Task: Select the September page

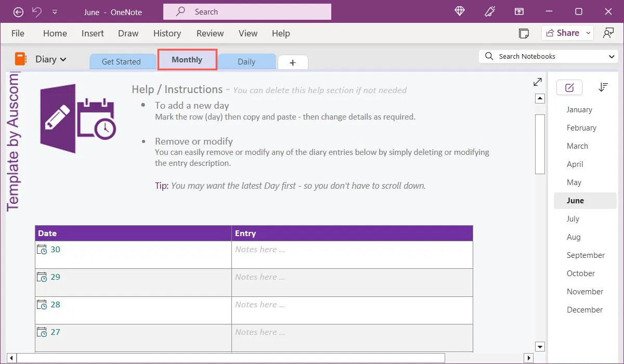Action: pos(586,255)
